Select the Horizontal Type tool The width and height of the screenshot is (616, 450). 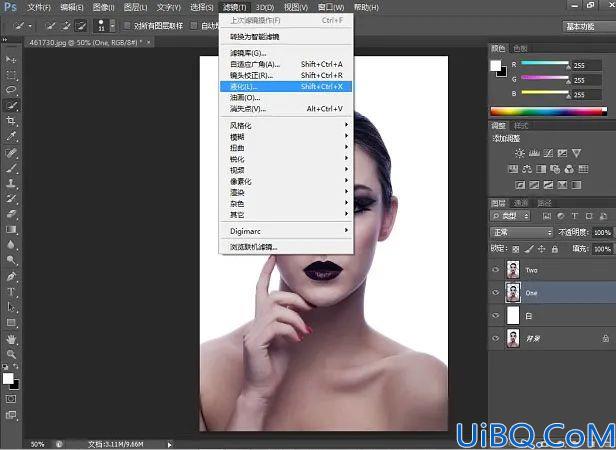(11, 292)
